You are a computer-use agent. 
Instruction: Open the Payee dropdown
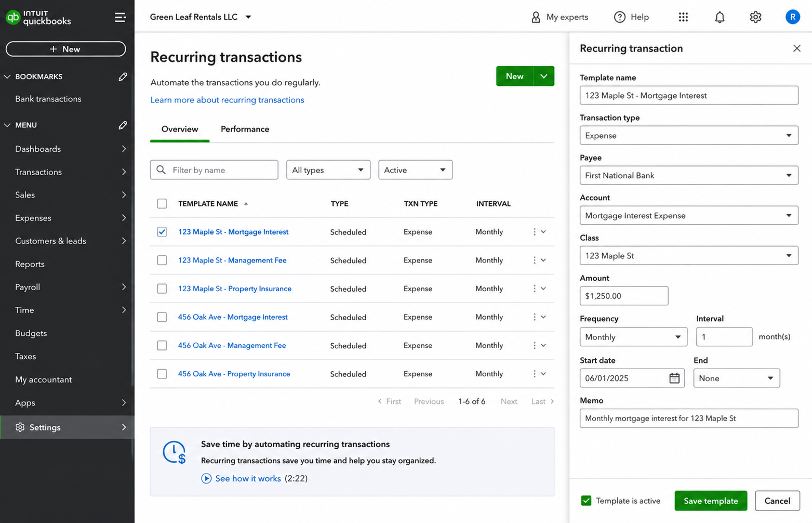click(689, 175)
